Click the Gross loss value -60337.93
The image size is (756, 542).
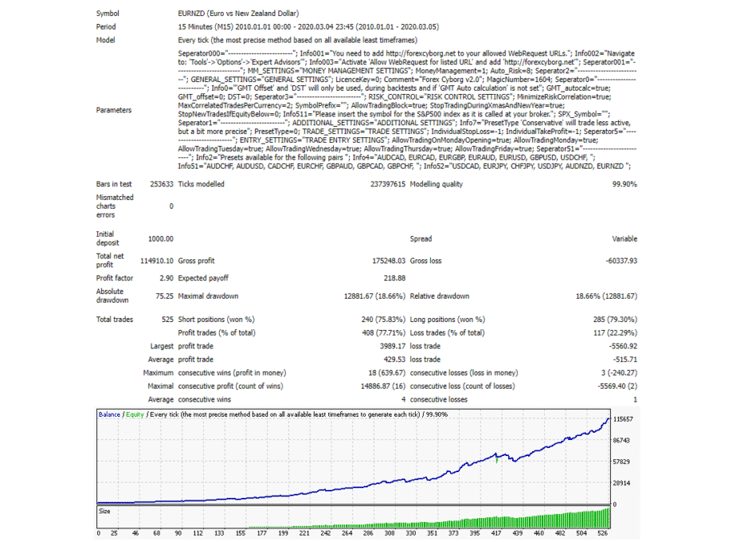tap(621, 261)
